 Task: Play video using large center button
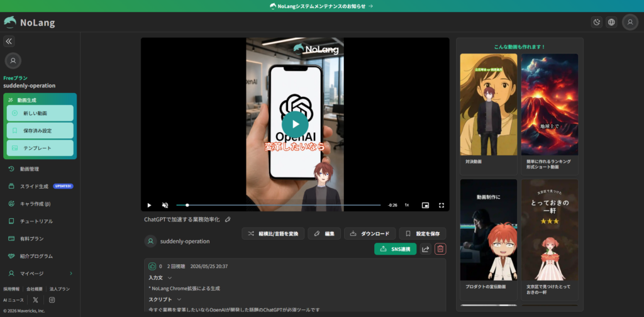click(x=295, y=125)
